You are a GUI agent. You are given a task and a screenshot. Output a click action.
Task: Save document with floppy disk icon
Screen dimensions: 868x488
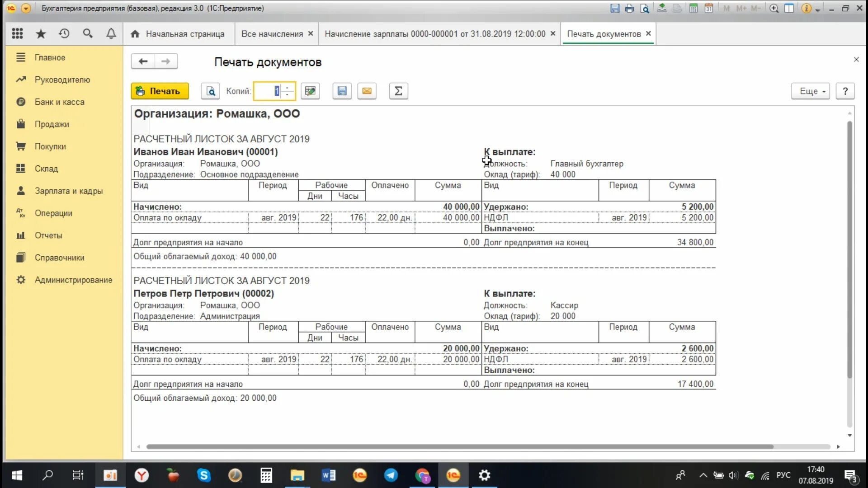pos(342,91)
